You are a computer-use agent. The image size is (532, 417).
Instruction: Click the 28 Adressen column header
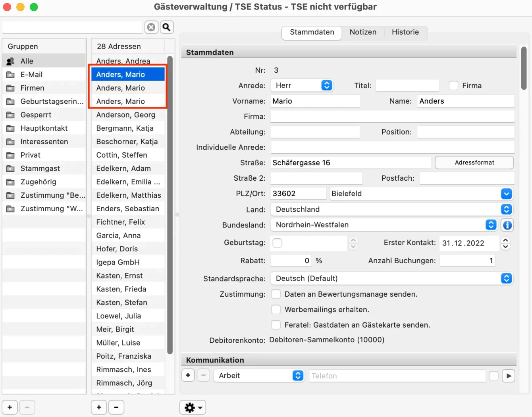[x=128, y=46]
